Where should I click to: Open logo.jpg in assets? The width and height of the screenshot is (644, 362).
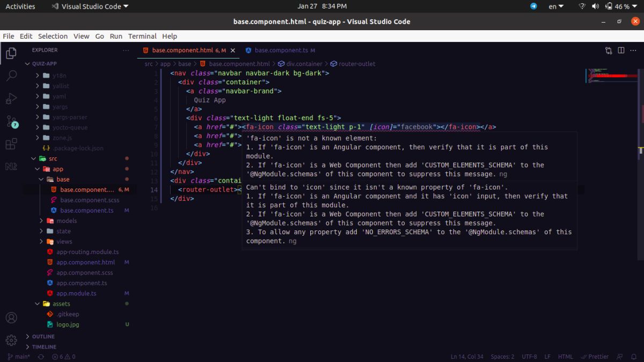point(68,324)
